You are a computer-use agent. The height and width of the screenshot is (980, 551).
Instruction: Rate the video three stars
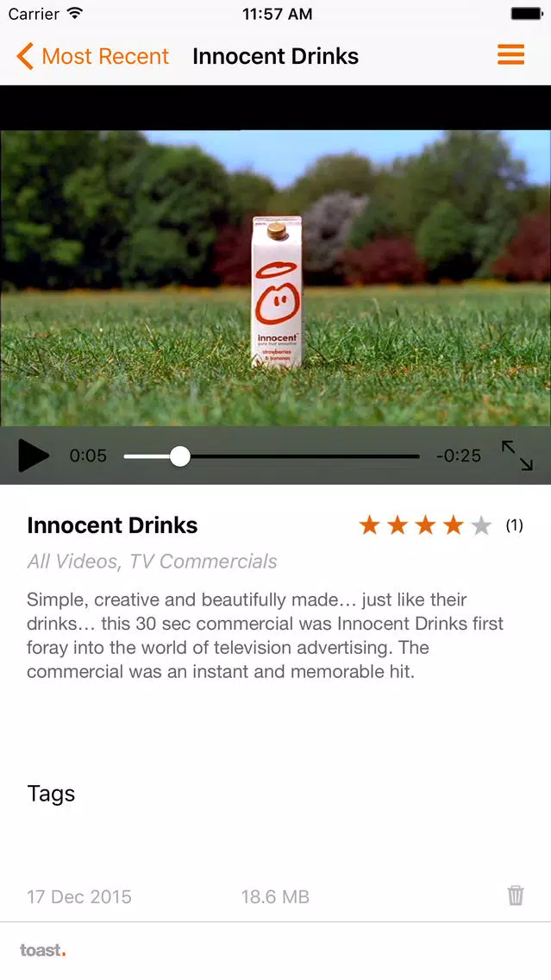coord(425,525)
